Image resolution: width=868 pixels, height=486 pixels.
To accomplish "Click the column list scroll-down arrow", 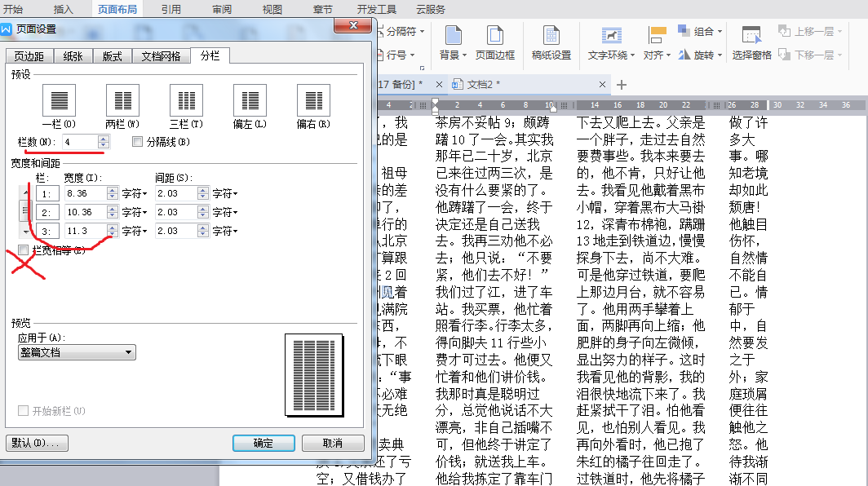I will [25, 231].
